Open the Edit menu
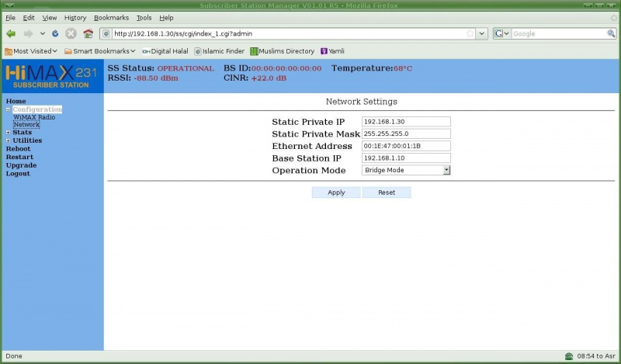Screen dimensions: 621x364 point(29,18)
